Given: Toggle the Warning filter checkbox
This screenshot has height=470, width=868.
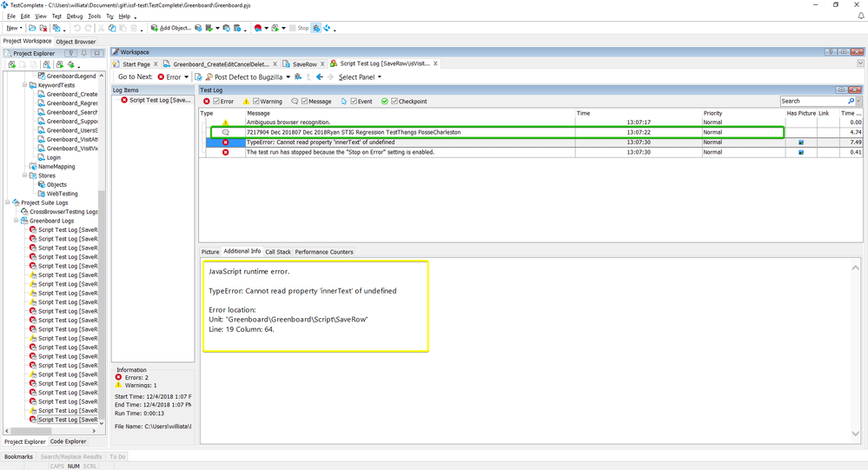Looking at the screenshot, I should pos(256,102).
